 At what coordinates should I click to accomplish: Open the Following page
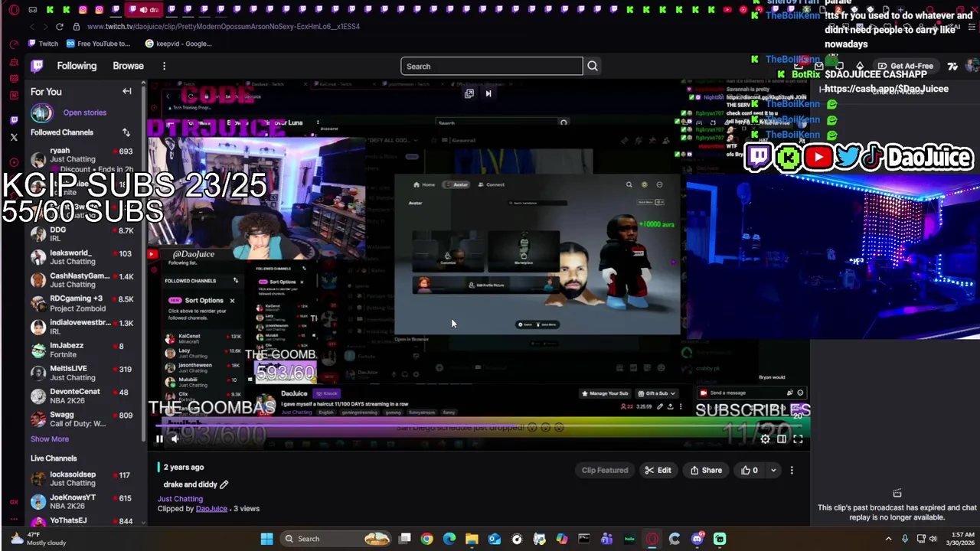tap(77, 66)
